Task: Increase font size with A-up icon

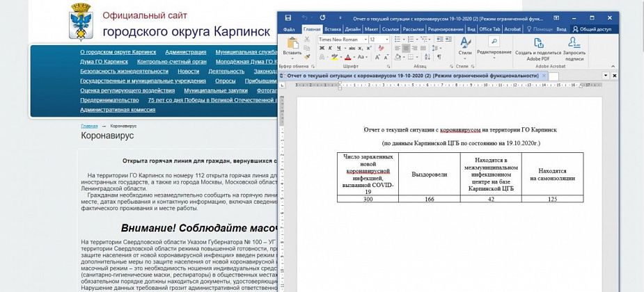Action: (377, 57)
